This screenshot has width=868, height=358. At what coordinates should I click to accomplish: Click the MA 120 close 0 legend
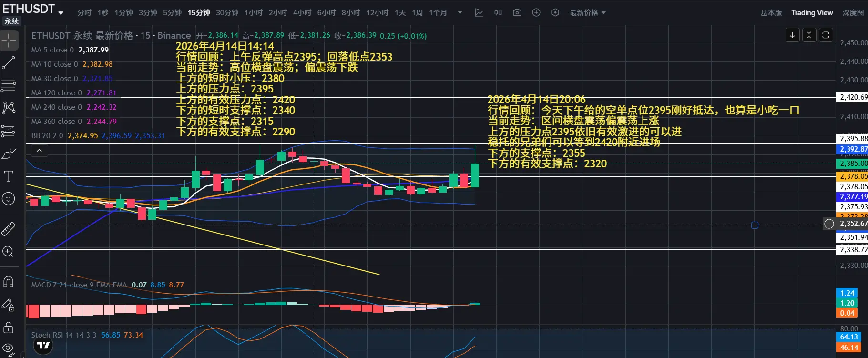pos(56,93)
